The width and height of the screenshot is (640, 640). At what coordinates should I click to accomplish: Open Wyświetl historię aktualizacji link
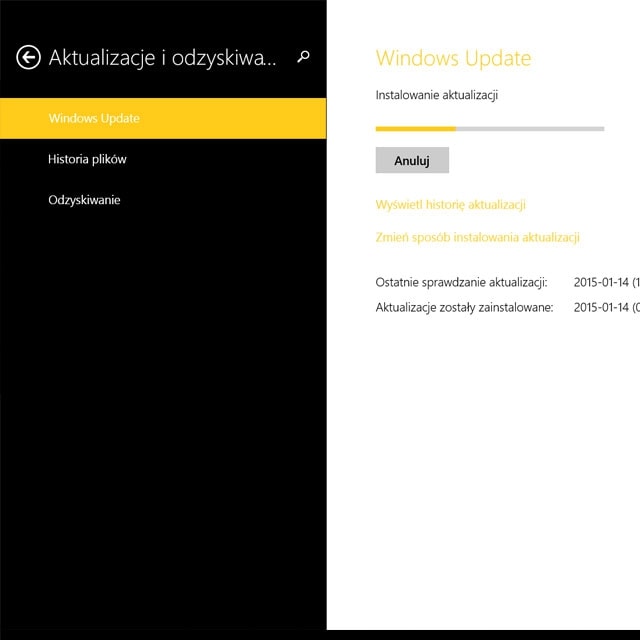pyautogui.click(x=451, y=204)
